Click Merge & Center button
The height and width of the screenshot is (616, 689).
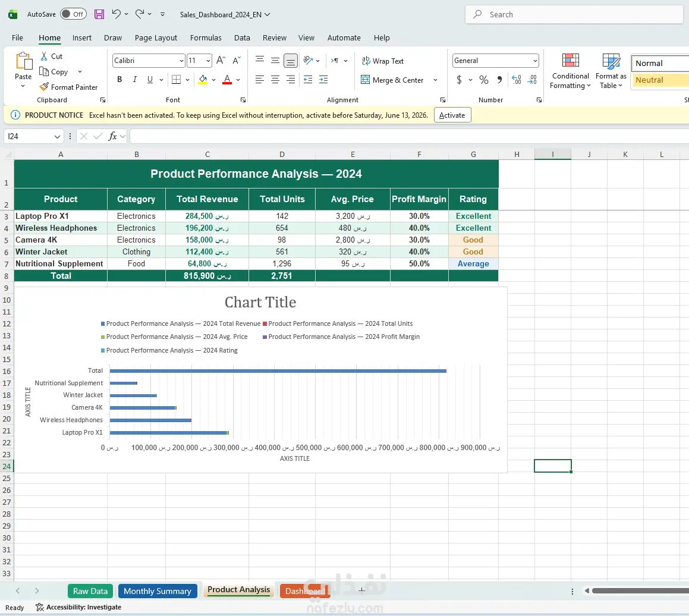(x=392, y=80)
